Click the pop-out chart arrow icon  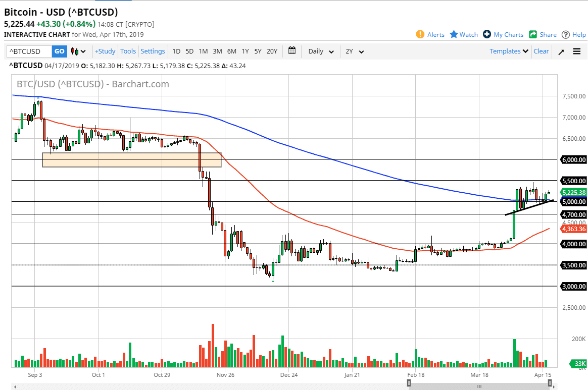[561, 51]
